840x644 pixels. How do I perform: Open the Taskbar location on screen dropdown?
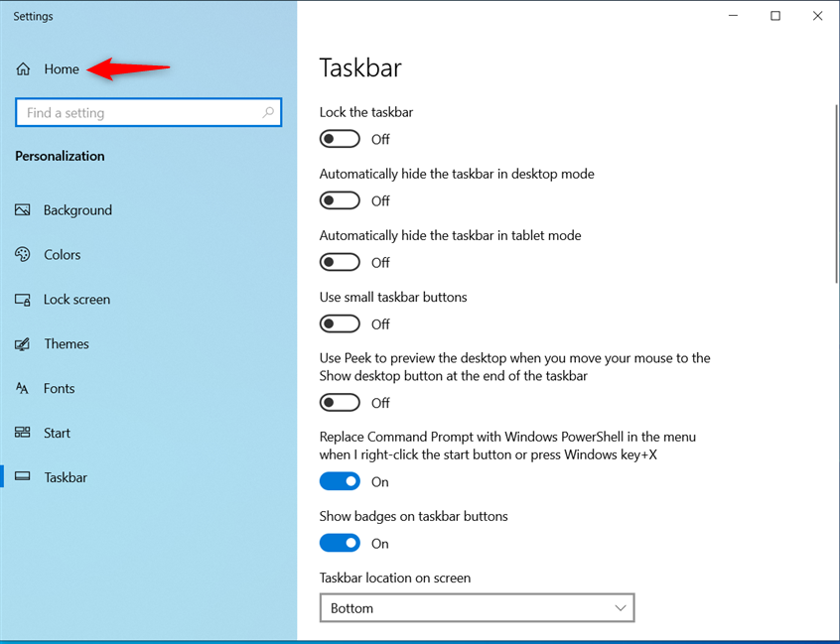coord(477,607)
